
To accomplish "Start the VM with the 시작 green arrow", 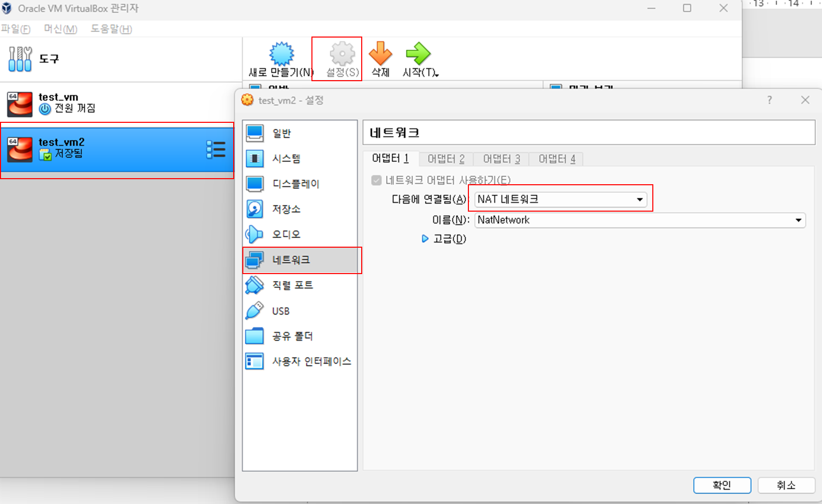I will coord(418,54).
